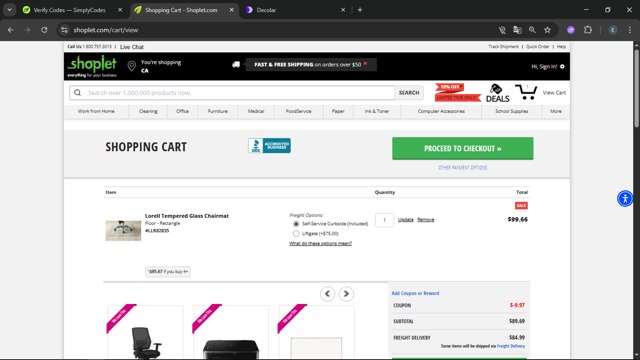Open the Chrome three-dot menu

point(630,30)
